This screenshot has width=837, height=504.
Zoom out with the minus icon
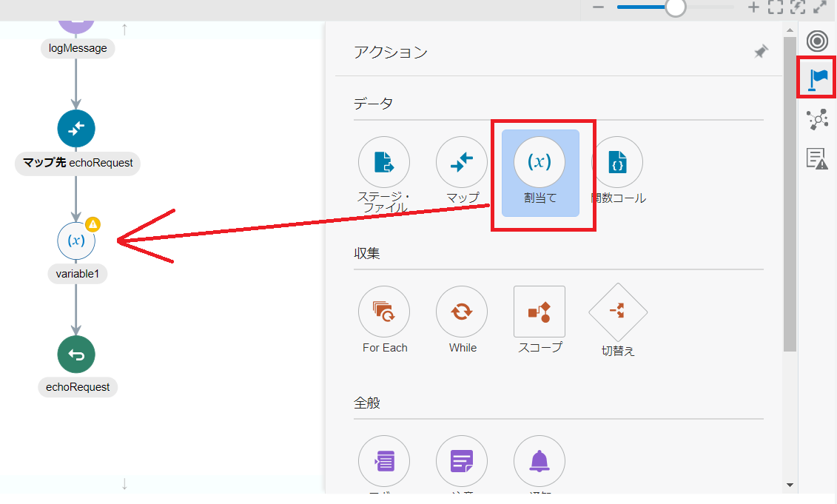[x=599, y=7]
